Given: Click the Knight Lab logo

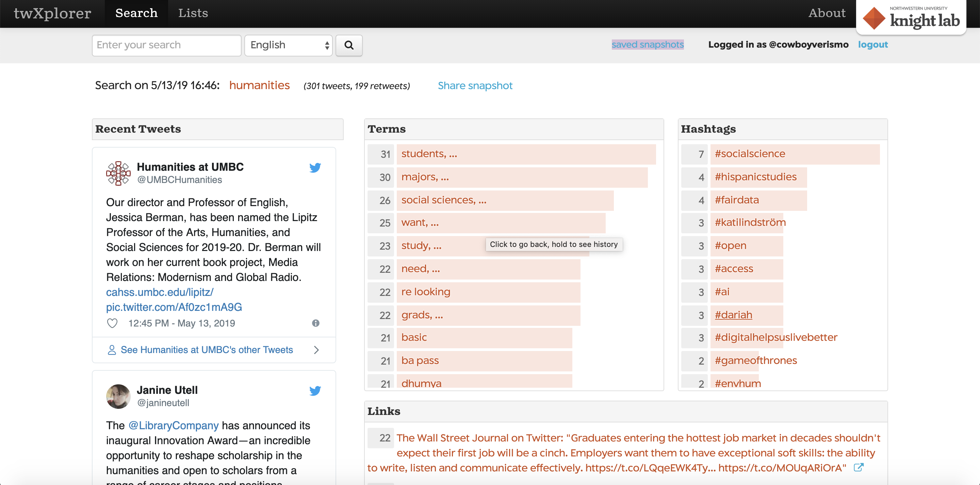Looking at the screenshot, I should pos(911,18).
